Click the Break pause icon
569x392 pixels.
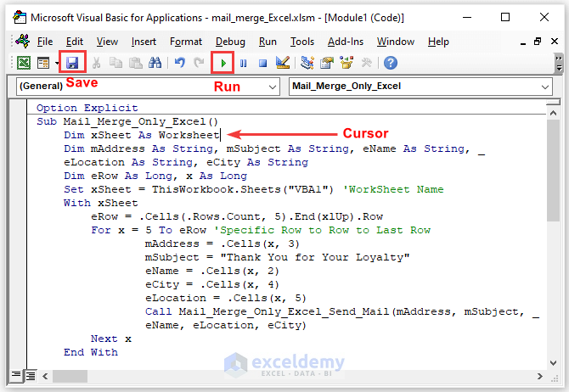point(243,64)
